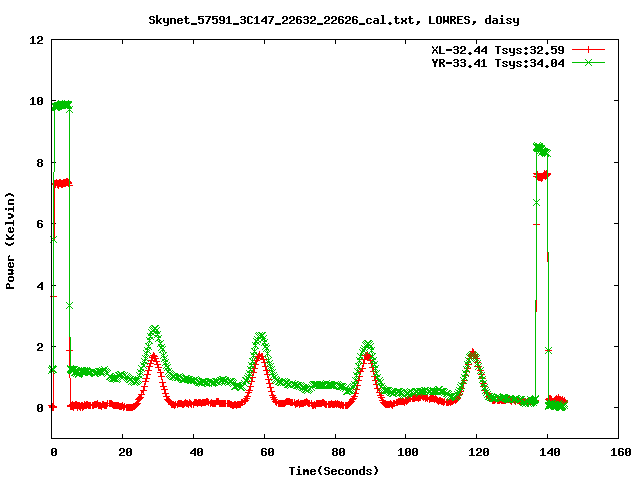This screenshot has height=480, width=640.
Task: Click the Time(Seconds) x-axis label
Action: click(x=333, y=470)
